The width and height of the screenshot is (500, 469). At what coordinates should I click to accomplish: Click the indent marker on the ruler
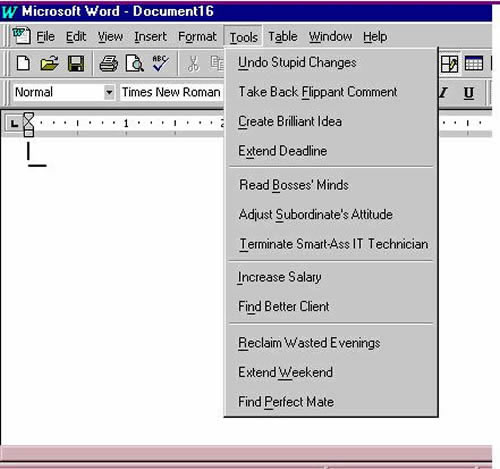click(x=29, y=124)
